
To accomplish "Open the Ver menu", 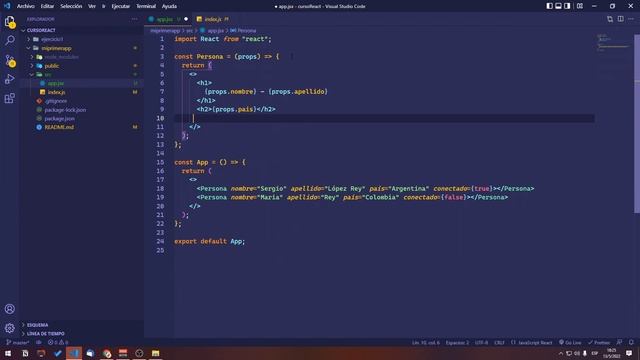I will click(92, 6).
